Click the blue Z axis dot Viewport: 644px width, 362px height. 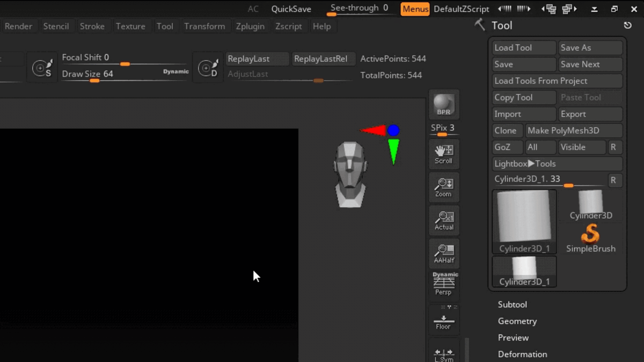click(x=393, y=130)
